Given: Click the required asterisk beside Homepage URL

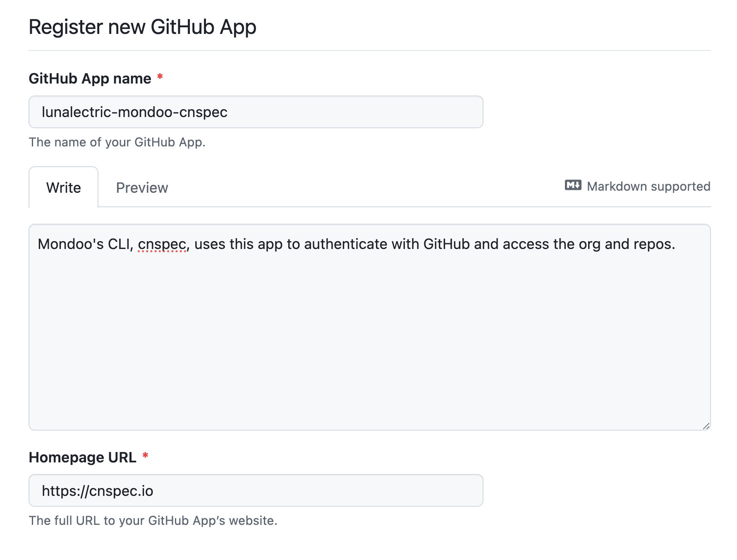Looking at the screenshot, I should point(146,456).
